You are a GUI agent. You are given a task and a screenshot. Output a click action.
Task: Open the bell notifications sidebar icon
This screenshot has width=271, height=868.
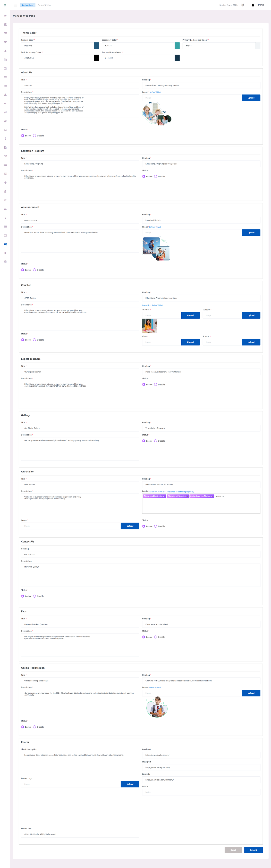5,95
